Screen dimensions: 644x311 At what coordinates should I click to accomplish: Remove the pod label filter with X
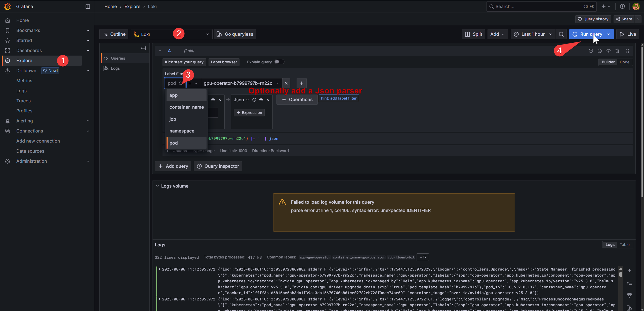tap(286, 83)
